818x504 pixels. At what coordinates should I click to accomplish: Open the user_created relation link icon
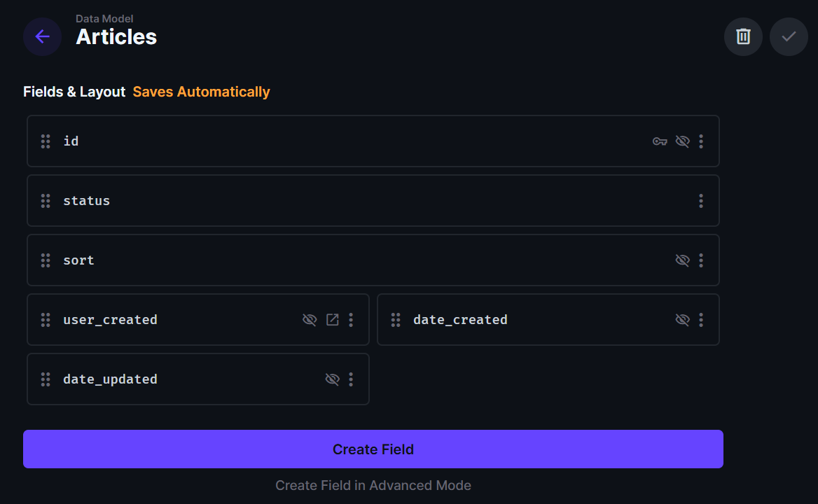pyautogui.click(x=333, y=320)
